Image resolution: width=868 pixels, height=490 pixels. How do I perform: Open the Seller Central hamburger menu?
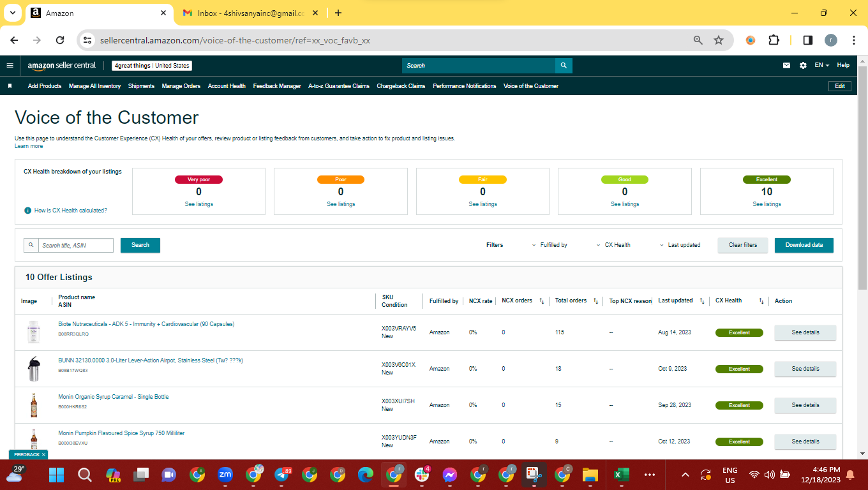tap(10, 65)
